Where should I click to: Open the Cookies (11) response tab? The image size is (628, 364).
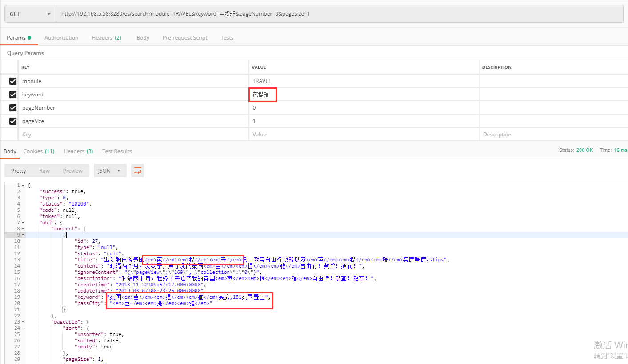38,151
